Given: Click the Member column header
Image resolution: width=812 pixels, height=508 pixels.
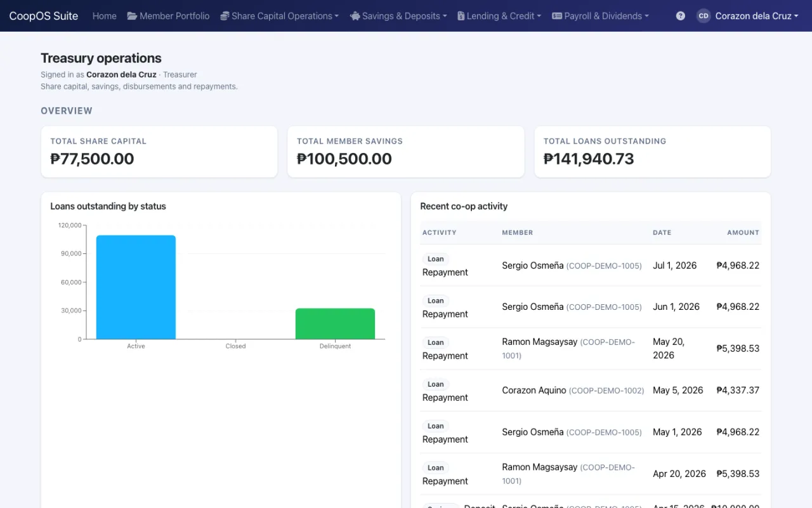Looking at the screenshot, I should pyautogui.click(x=518, y=232).
